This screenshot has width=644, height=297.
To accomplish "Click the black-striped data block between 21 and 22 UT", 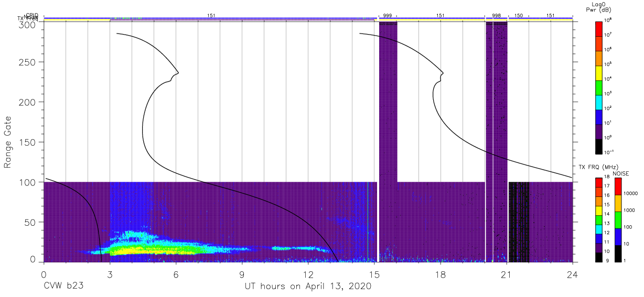I will click(x=519, y=222).
